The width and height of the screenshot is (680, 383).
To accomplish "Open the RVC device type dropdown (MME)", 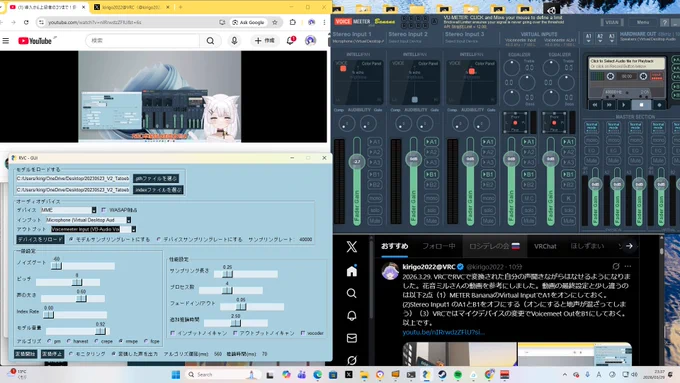I will [x=94, y=210].
